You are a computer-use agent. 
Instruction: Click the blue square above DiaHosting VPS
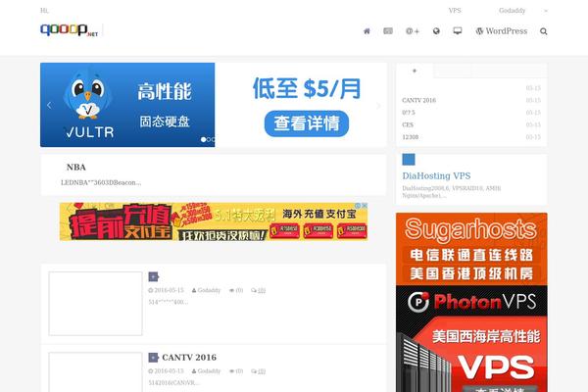click(409, 160)
